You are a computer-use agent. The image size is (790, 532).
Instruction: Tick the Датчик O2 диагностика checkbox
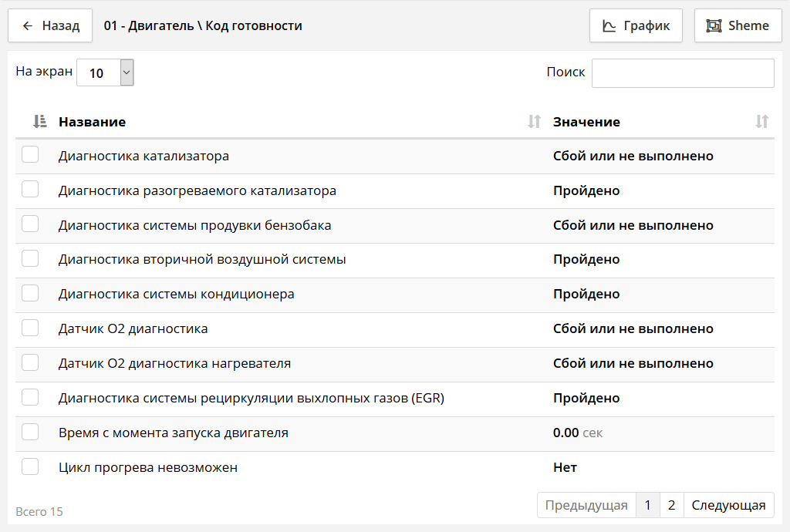pyautogui.click(x=30, y=328)
